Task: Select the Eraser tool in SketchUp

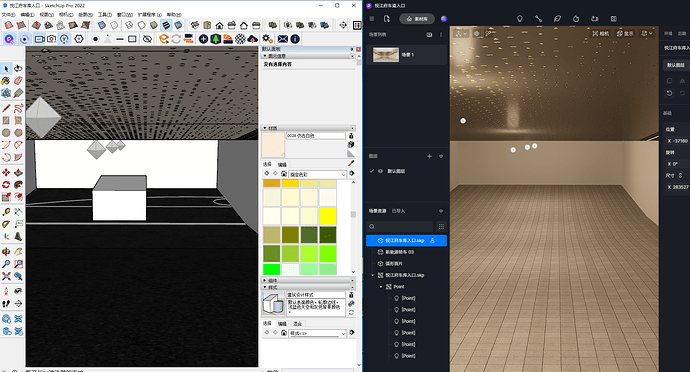Action: coord(18,81)
